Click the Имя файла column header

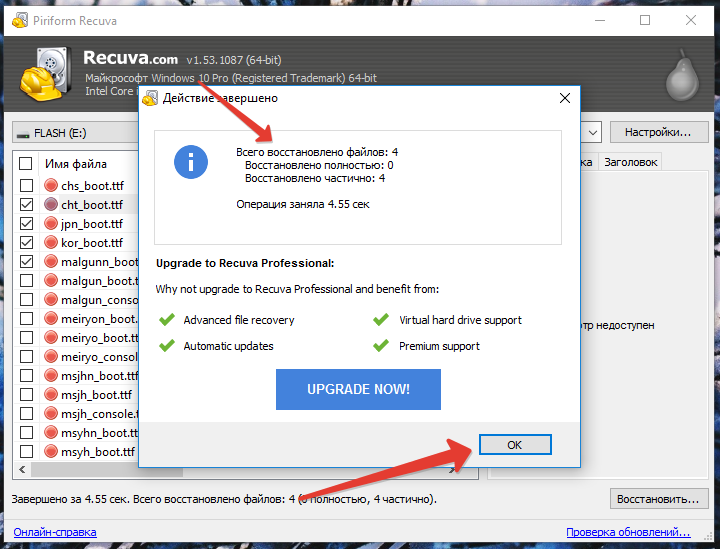tap(76, 164)
